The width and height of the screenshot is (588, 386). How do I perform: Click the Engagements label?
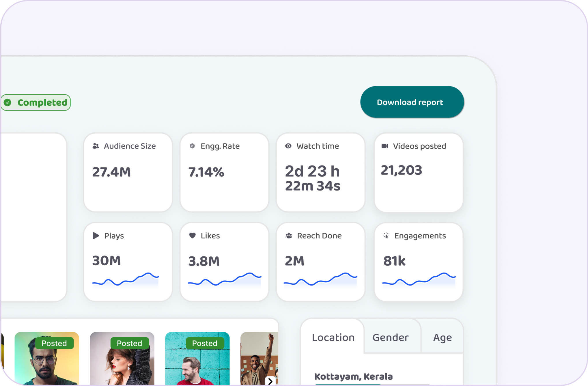pos(420,236)
